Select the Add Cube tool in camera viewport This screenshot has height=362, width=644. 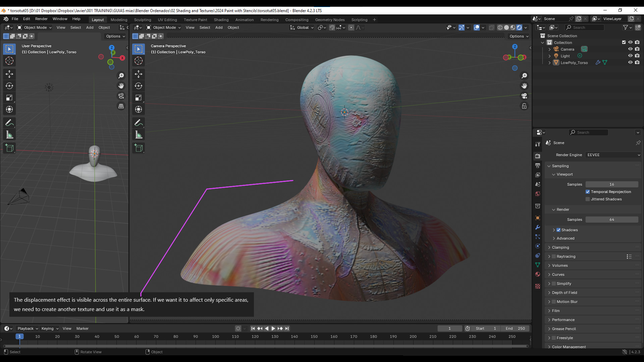click(x=139, y=148)
